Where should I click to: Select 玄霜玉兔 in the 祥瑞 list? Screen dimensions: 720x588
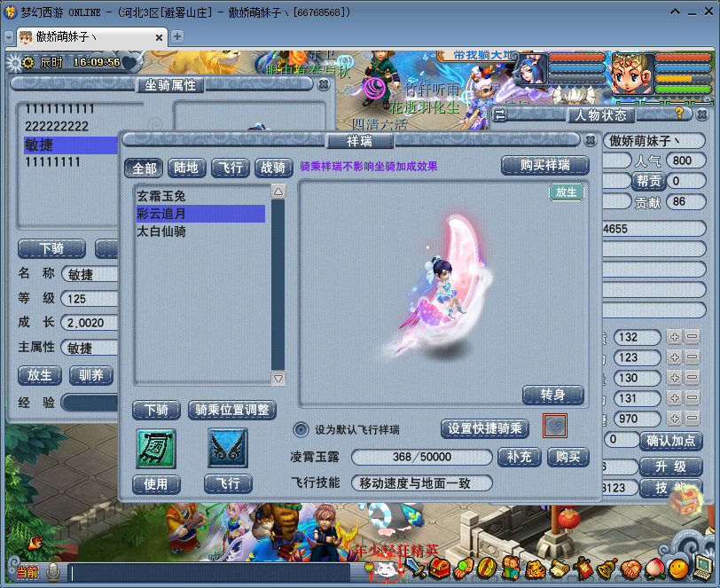(200, 196)
